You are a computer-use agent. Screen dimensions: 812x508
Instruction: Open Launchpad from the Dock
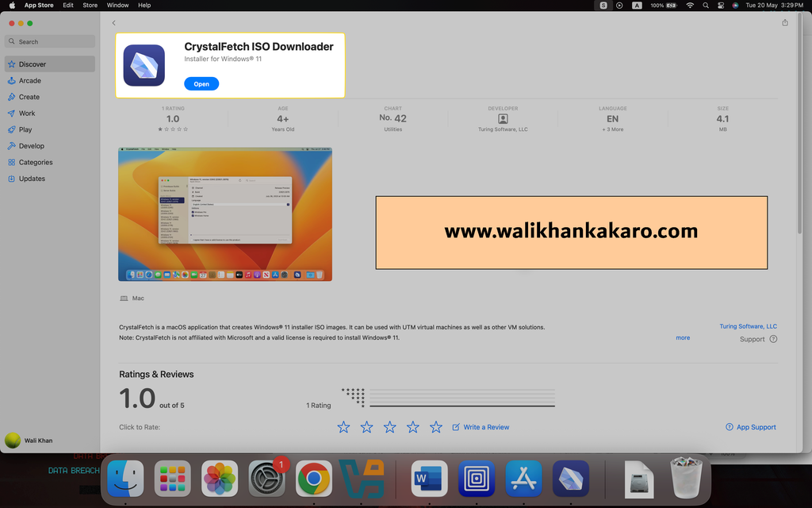point(172,479)
